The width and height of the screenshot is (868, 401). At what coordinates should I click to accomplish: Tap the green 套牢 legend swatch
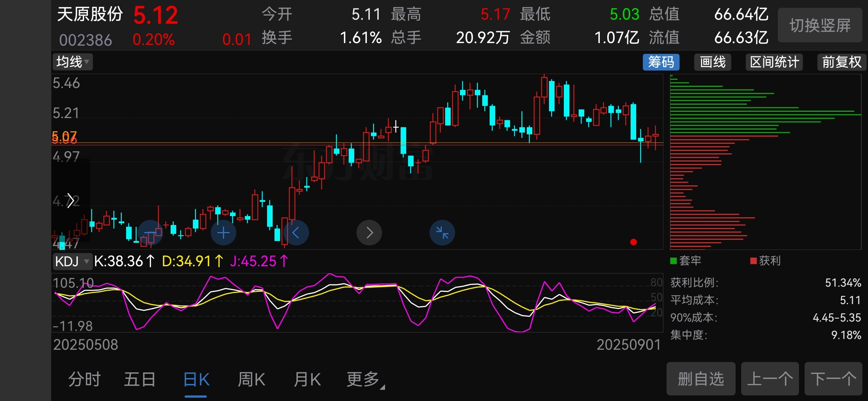click(674, 261)
